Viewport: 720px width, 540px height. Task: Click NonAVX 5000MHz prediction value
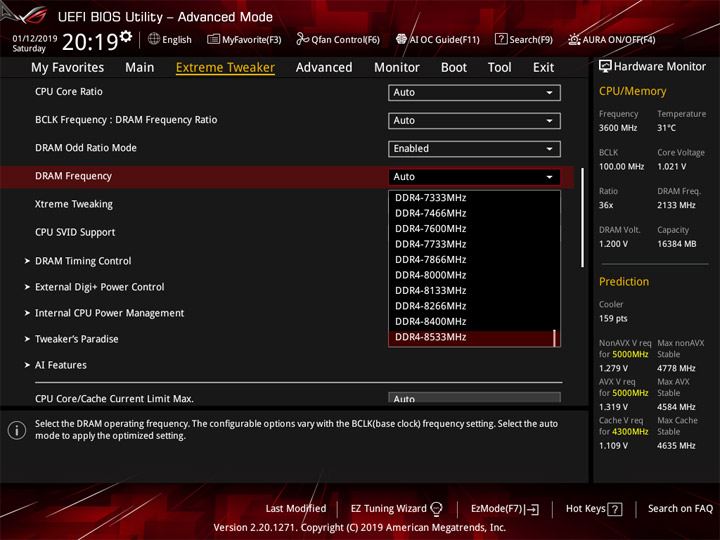click(630, 354)
